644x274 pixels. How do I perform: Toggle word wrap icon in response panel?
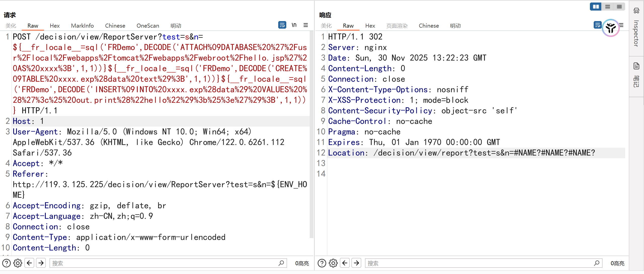(597, 25)
